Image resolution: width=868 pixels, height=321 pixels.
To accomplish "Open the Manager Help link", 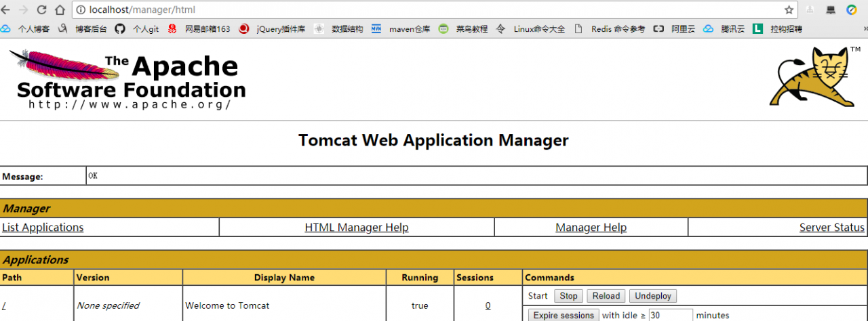I will [591, 228].
